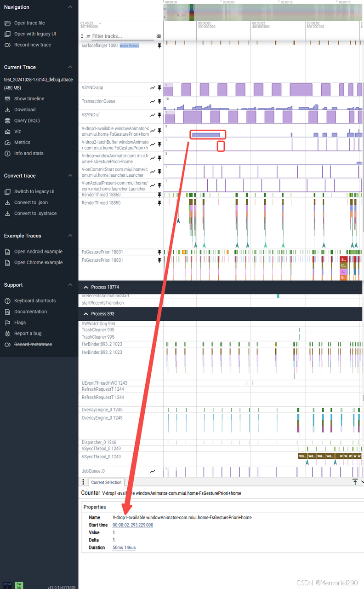This screenshot has height=589, width=364.
Task: Collapse the Navigation section
Action: click(x=70, y=7)
